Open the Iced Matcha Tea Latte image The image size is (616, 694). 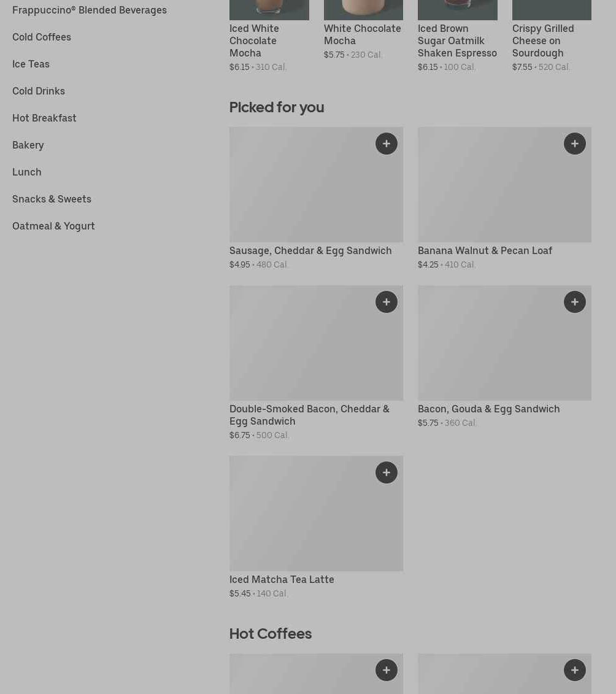pyautogui.click(x=316, y=514)
